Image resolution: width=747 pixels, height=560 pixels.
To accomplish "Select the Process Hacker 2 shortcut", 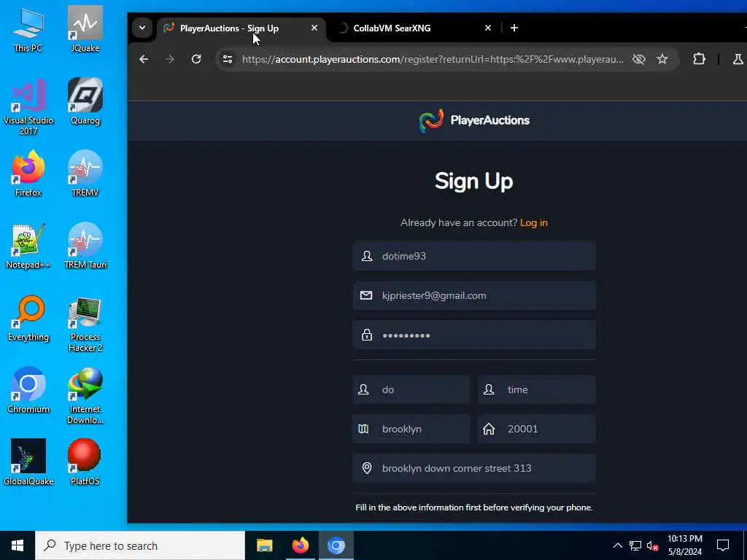I will coord(85,324).
